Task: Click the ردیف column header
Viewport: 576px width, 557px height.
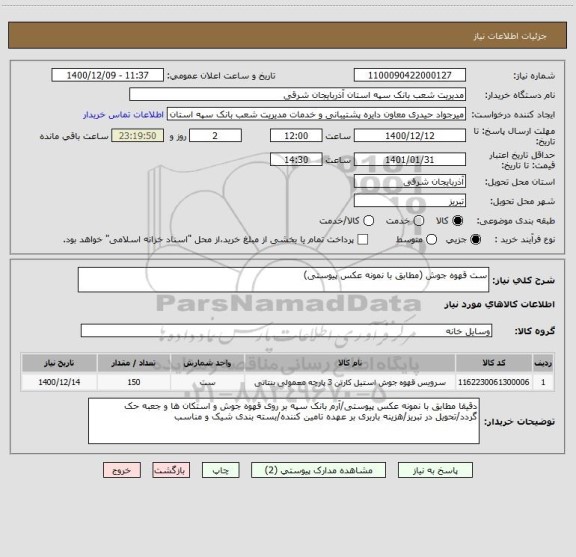Action: click(543, 363)
